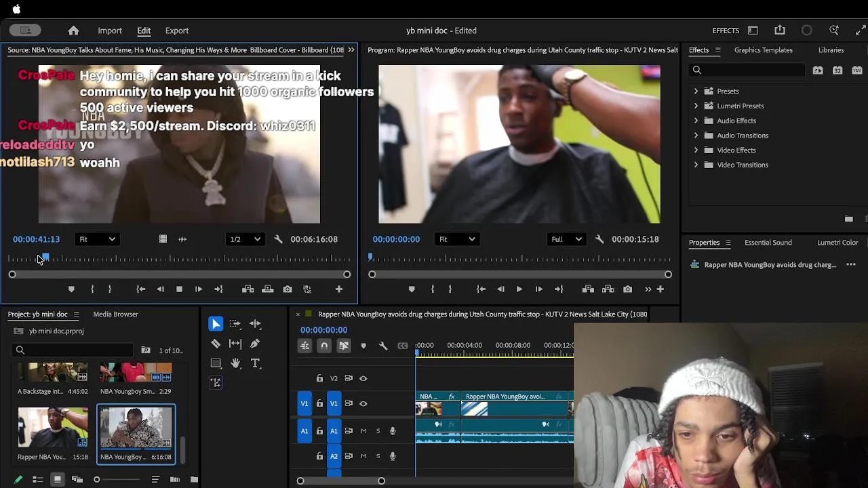Viewport: 868px width, 488px height.
Task: Click Lift button in Program monitor
Action: click(x=588, y=289)
